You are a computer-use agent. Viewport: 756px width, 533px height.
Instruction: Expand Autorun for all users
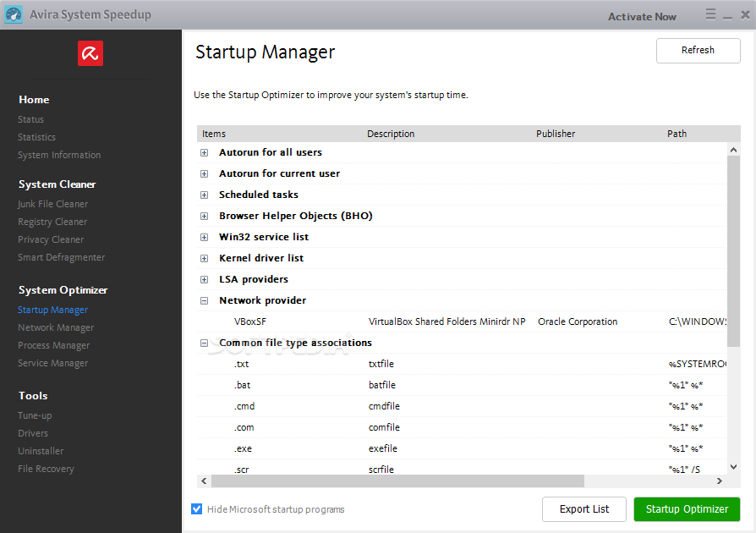tap(205, 152)
